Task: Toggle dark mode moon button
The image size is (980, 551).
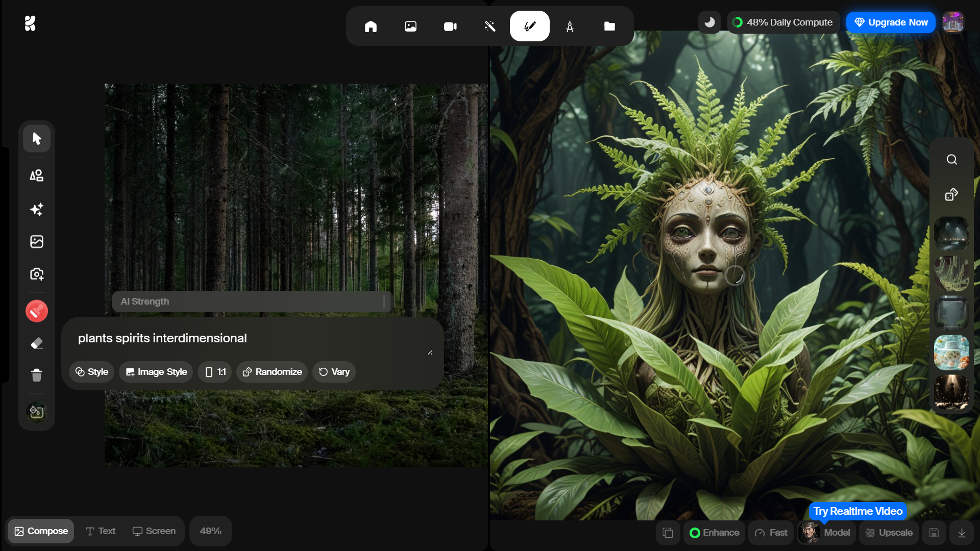Action: click(x=709, y=22)
